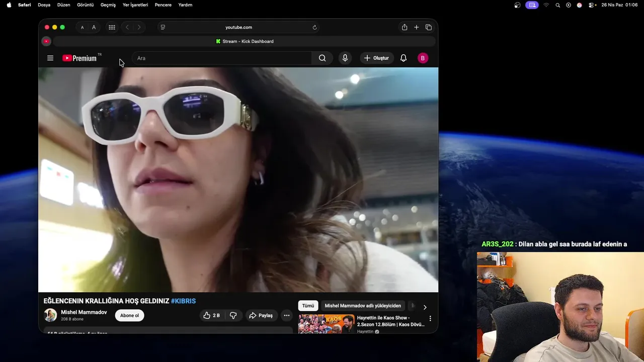
Task: Show Safari tab overview
Action: tap(429, 27)
